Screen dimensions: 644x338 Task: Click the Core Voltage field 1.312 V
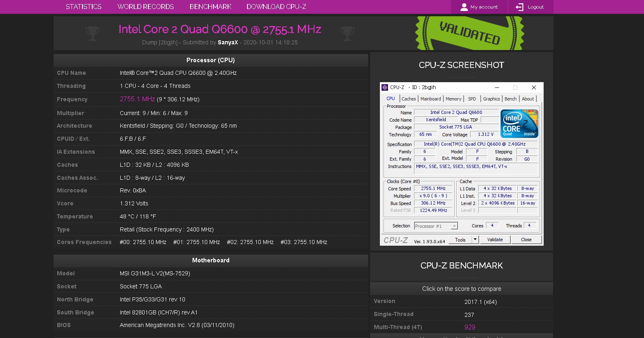485,134
